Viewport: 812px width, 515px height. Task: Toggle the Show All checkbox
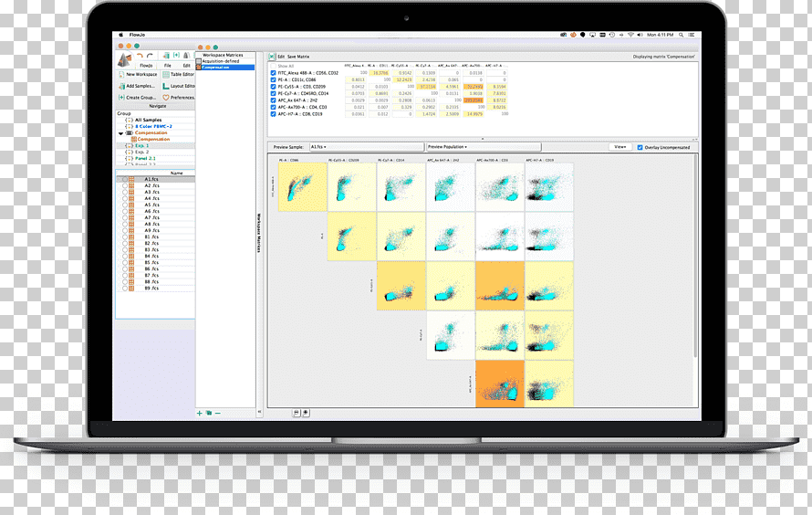coord(273,67)
